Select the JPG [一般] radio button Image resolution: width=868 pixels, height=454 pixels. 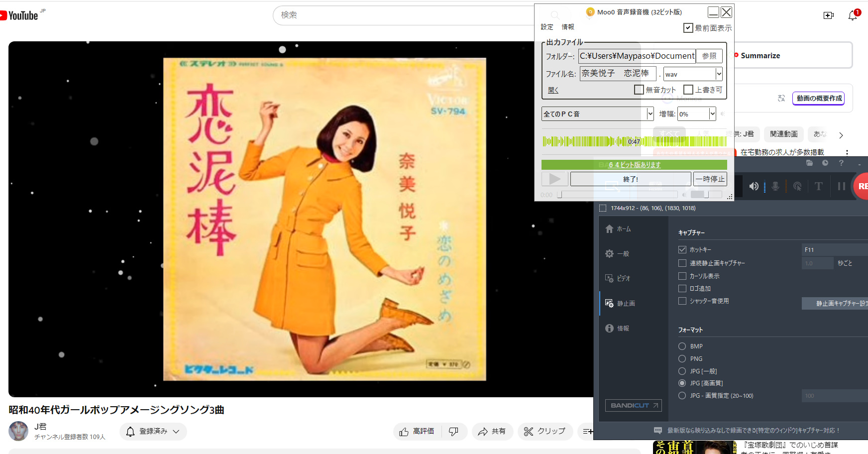point(682,371)
